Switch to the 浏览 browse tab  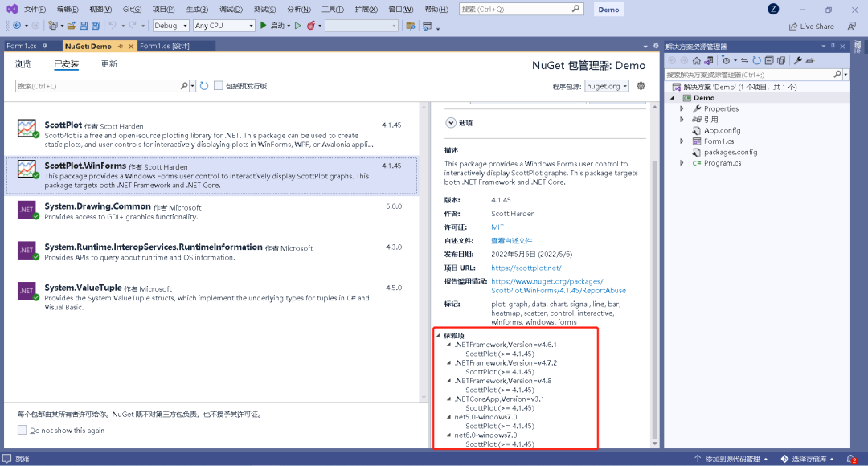point(23,64)
